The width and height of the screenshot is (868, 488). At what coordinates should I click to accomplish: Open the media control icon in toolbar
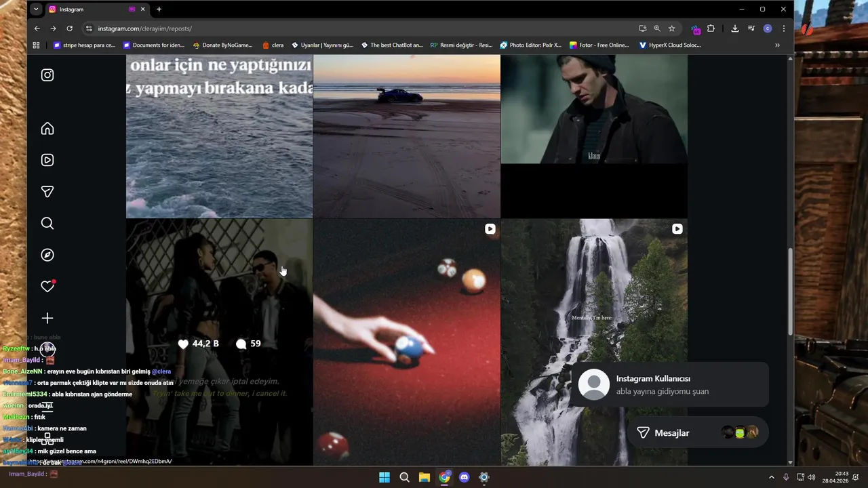(x=751, y=28)
